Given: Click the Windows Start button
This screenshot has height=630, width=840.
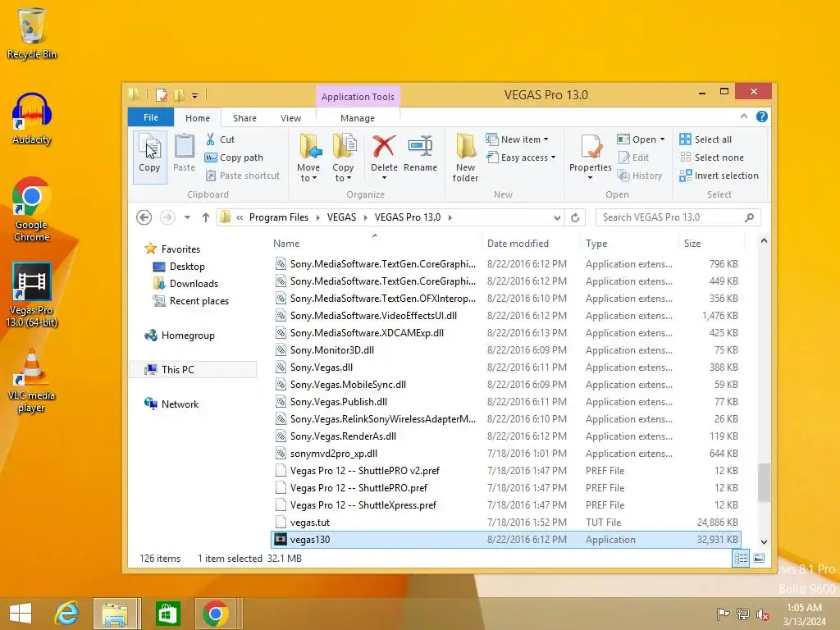Looking at the screenshot, I should (x=21, y=614).
